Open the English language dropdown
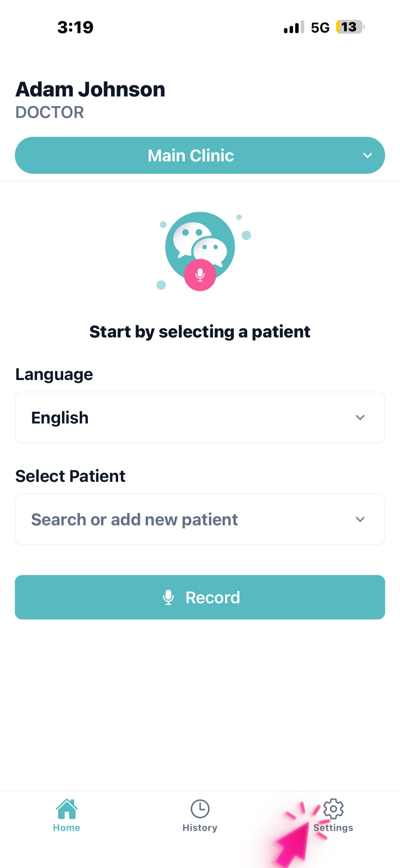 pyautogui.click(x=200, y=418)
